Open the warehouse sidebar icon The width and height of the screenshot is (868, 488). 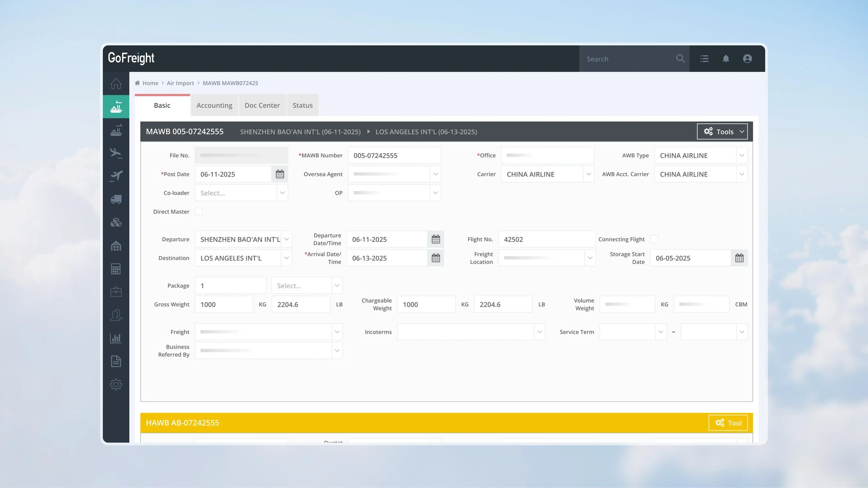[x=116, y=246]
